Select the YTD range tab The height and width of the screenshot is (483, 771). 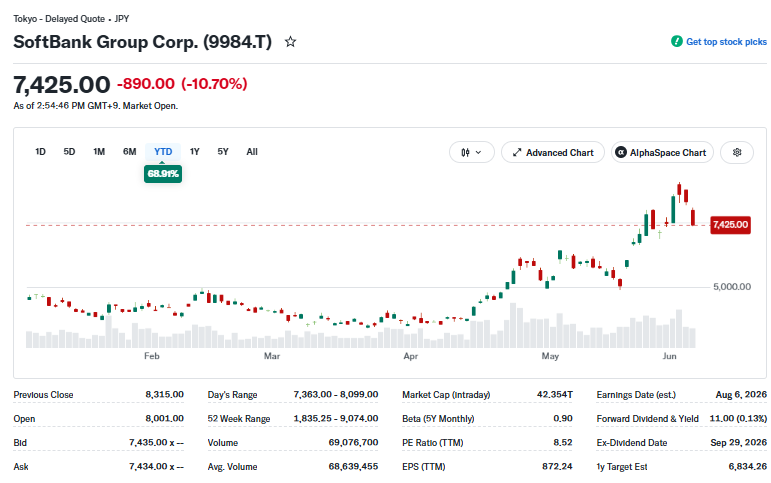click(163, 151)
